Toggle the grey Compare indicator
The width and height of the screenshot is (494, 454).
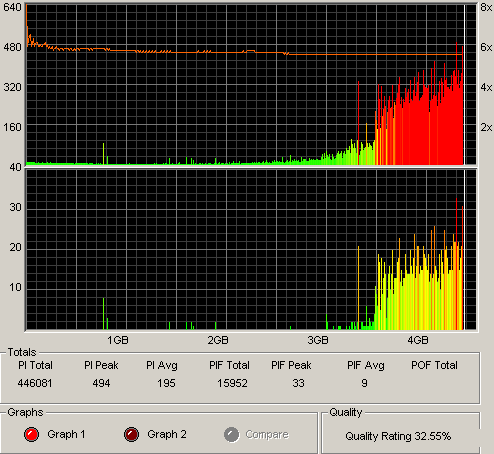232,435
